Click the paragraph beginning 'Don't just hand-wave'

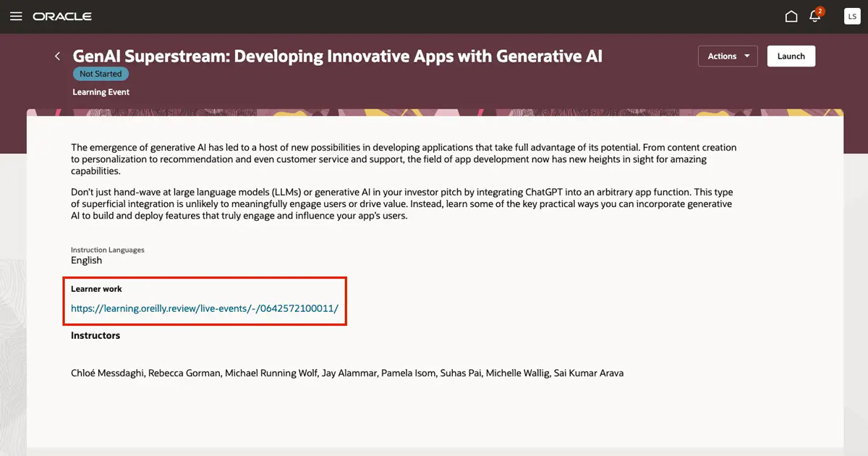pyautogui.click(x=401, y=204)
